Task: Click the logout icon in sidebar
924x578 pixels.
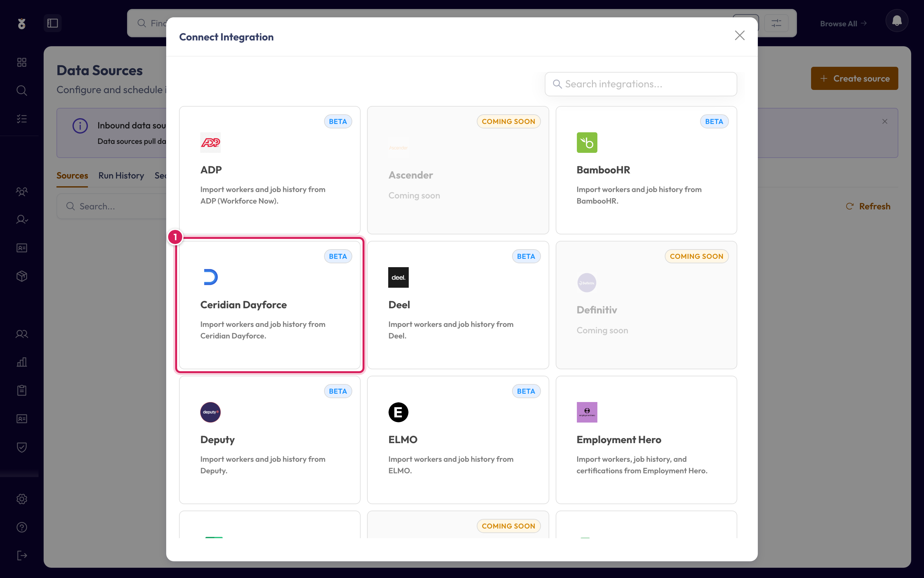Action: [x=22, y=556]
